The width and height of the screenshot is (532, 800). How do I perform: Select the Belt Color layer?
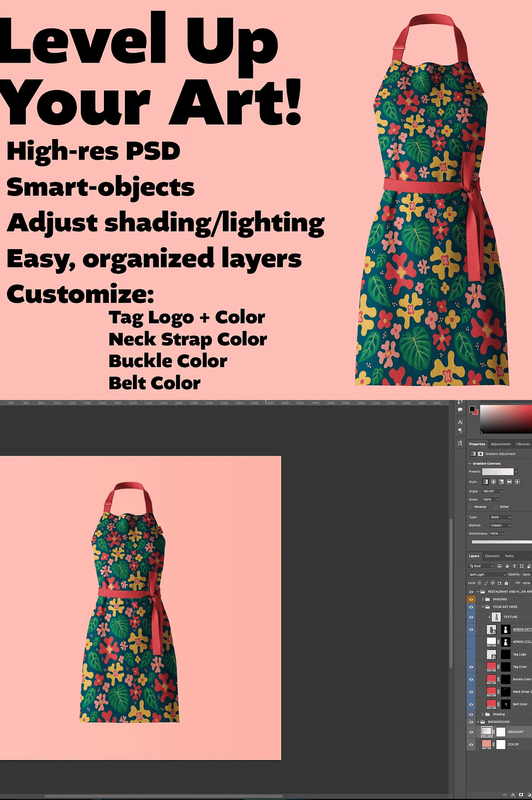(x=520, y=704)
